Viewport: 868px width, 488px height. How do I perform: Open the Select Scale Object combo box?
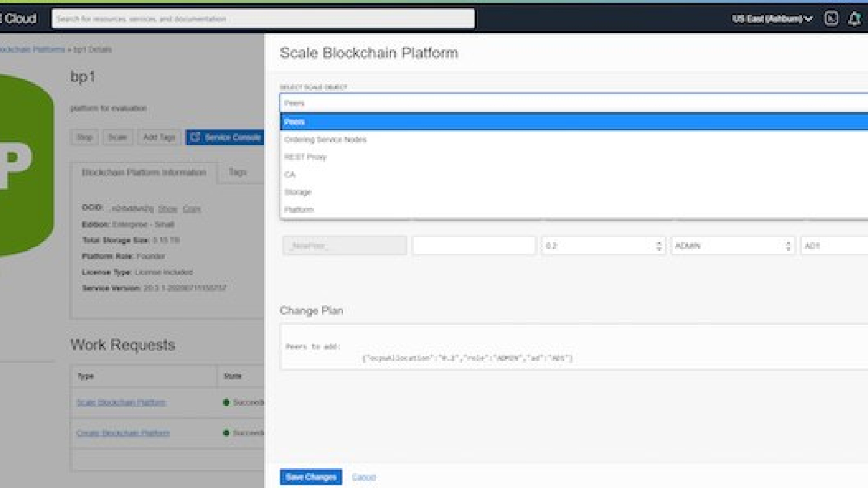click(x=574, y=103)
